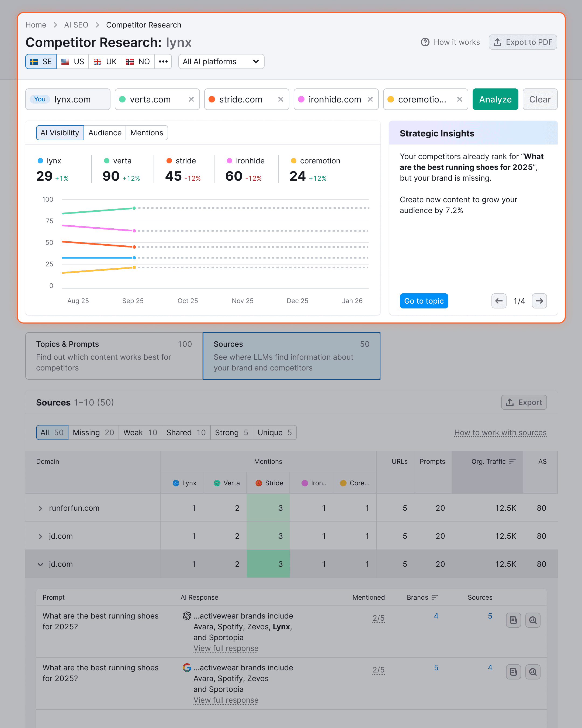Click lynx Sep 25 data point on chart
This screenshot has width=582, height=728.
[x=134, y=258]
